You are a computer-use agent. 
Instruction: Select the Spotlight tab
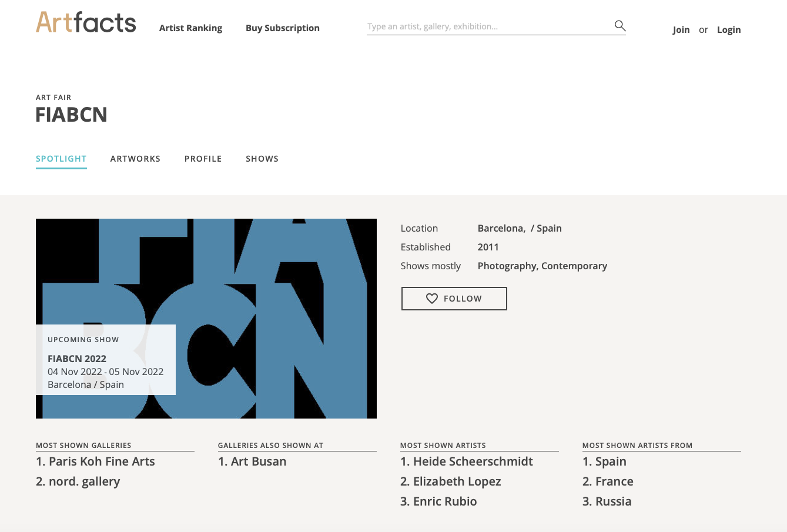point(61,159)
